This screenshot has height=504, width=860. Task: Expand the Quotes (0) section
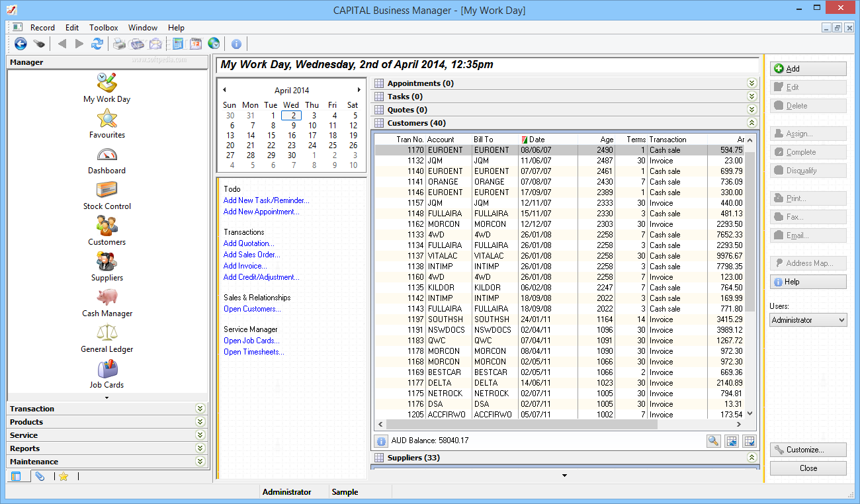[752, 110]
